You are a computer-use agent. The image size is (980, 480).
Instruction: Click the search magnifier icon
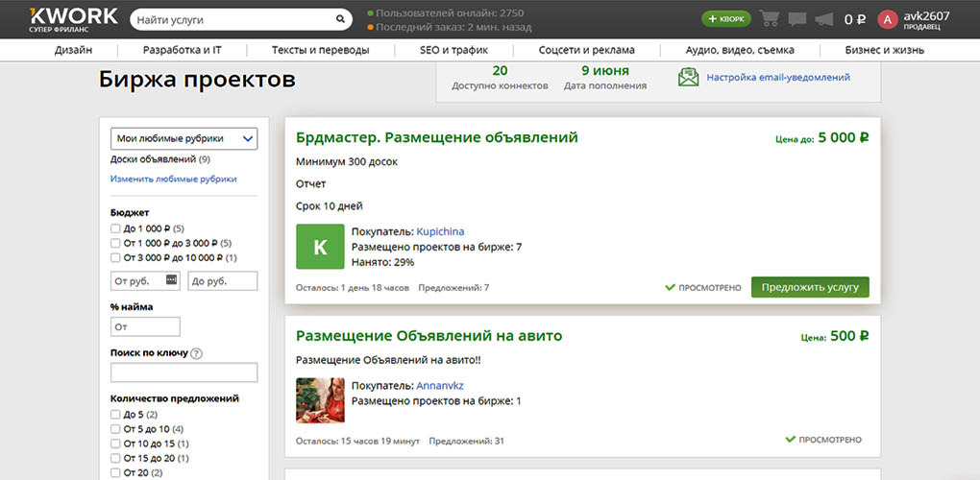pos(340,19)
